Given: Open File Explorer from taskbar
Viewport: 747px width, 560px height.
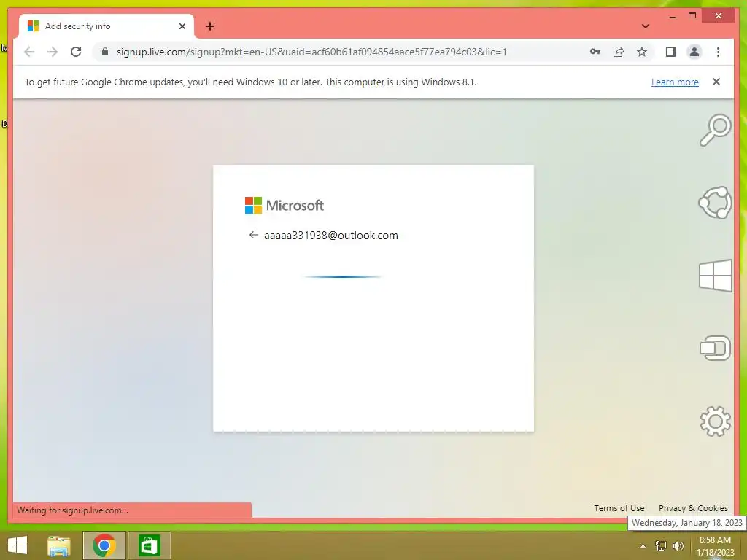Looking at the screenshot, I should (x=58, y=545).
